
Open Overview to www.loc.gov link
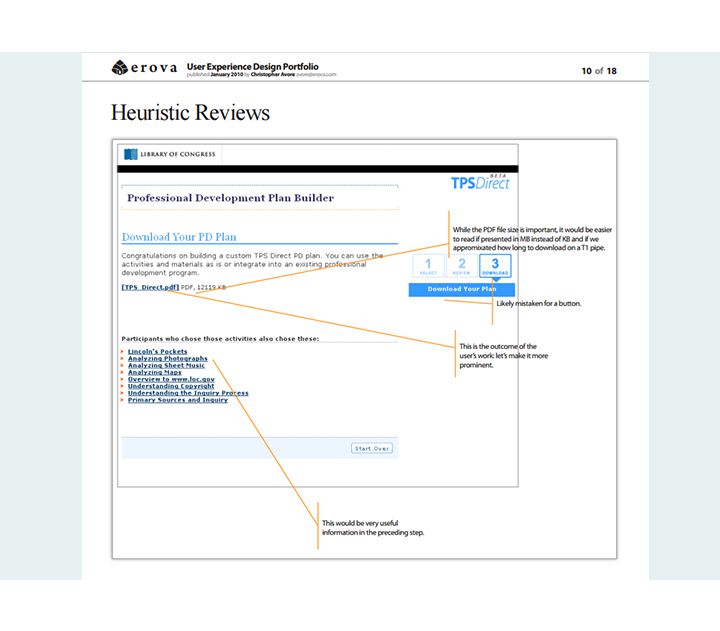171,380
